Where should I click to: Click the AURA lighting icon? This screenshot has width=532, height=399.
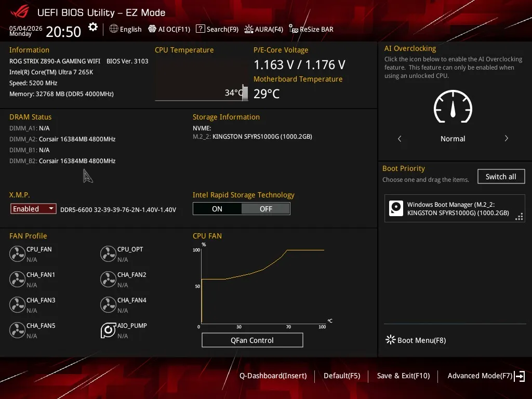point(249,29)
